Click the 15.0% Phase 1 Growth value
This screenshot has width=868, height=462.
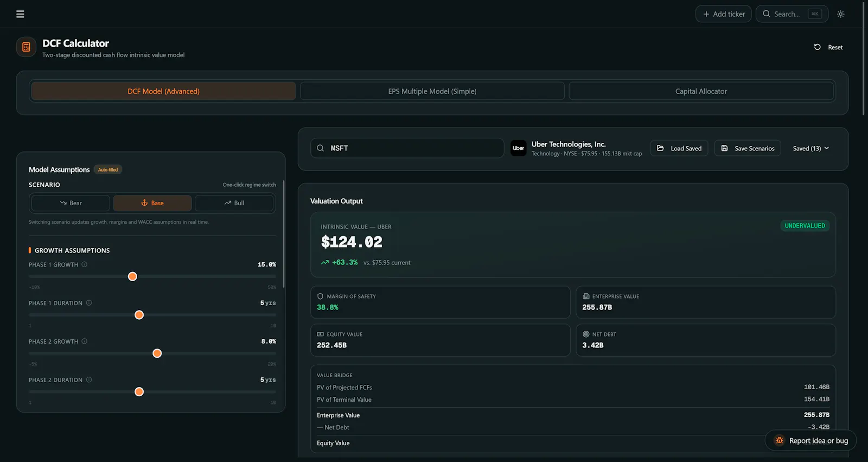[x=267, y=265]
